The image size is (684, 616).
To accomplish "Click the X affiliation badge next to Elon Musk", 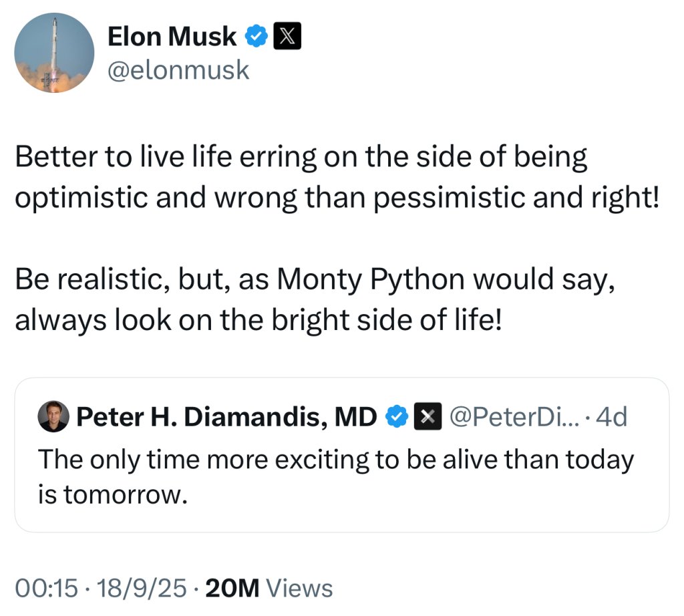I will coord(288,37).
